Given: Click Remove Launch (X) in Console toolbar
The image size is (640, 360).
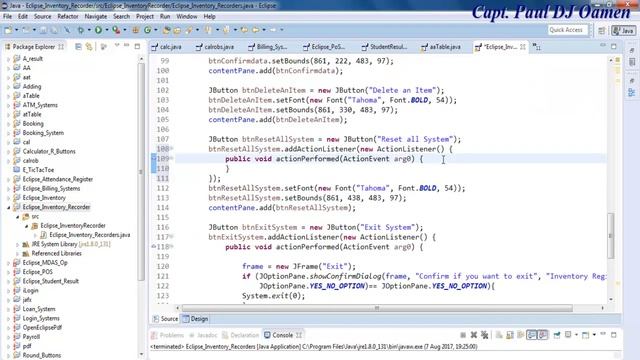Looking at the screenshot, I should [x=473, y=335].
